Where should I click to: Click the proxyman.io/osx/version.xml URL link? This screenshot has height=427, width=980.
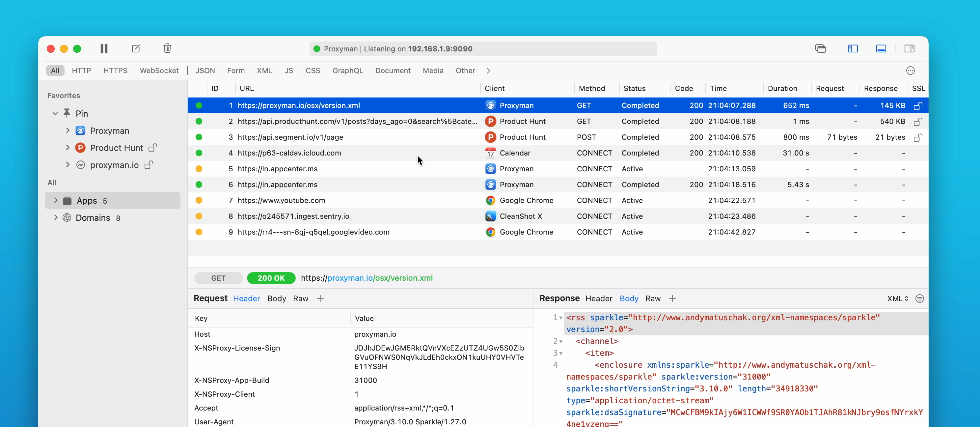pos(380,278)
